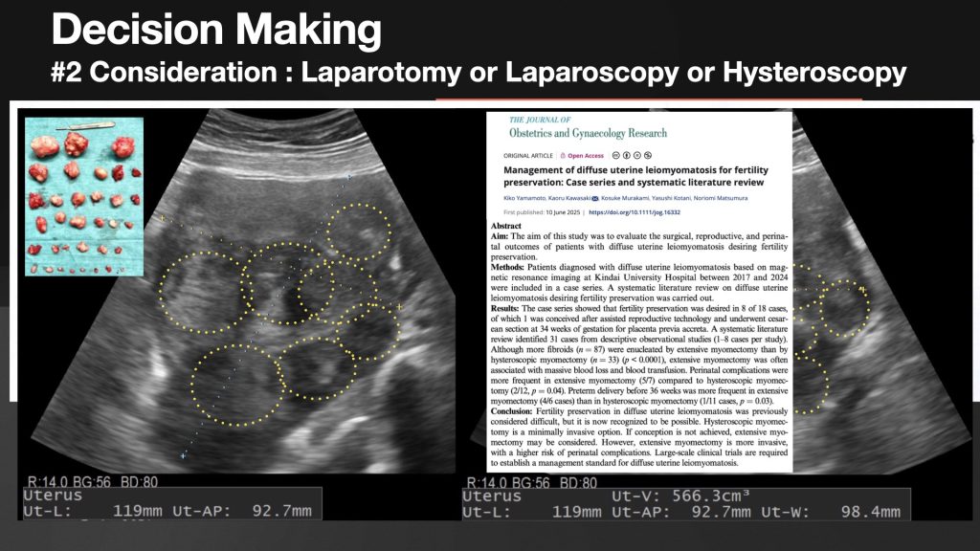Click the article title "Management of diffuse uterine leiomyomatosis"
980x551 pixels.
(635, 176)
